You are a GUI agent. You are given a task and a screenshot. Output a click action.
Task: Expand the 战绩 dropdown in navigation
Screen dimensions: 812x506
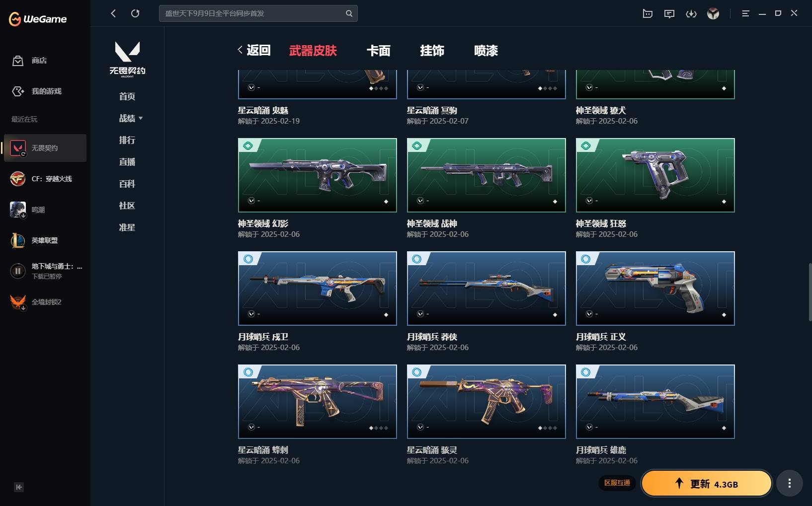coord(131,118)
